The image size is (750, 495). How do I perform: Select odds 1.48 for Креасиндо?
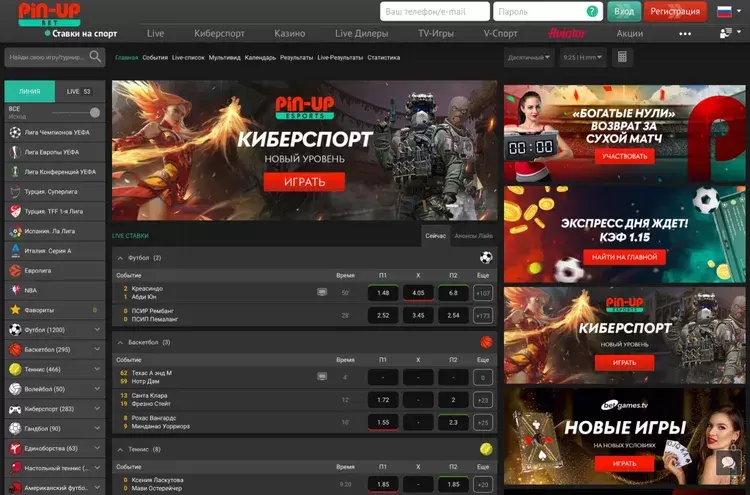click(383, 293)
